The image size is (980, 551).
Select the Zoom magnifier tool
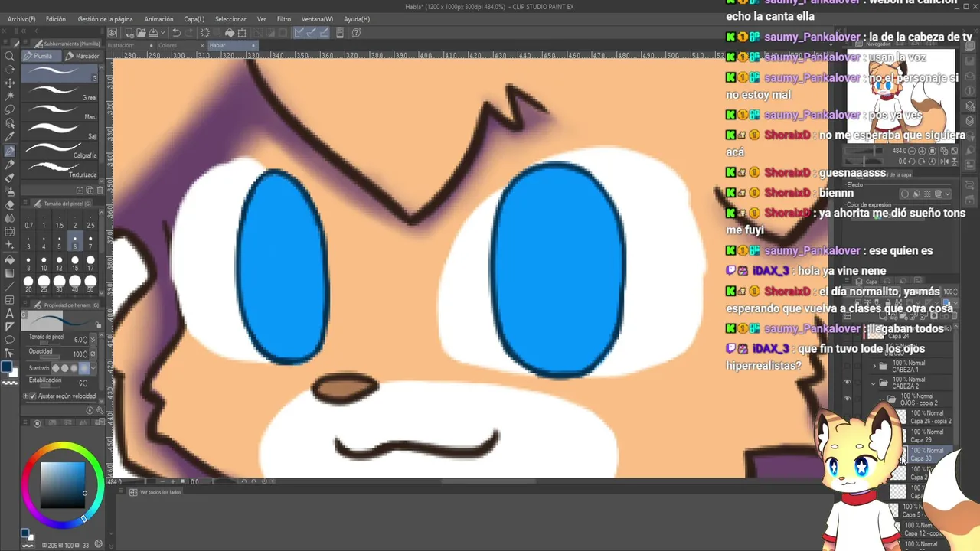tap(10, 56)
